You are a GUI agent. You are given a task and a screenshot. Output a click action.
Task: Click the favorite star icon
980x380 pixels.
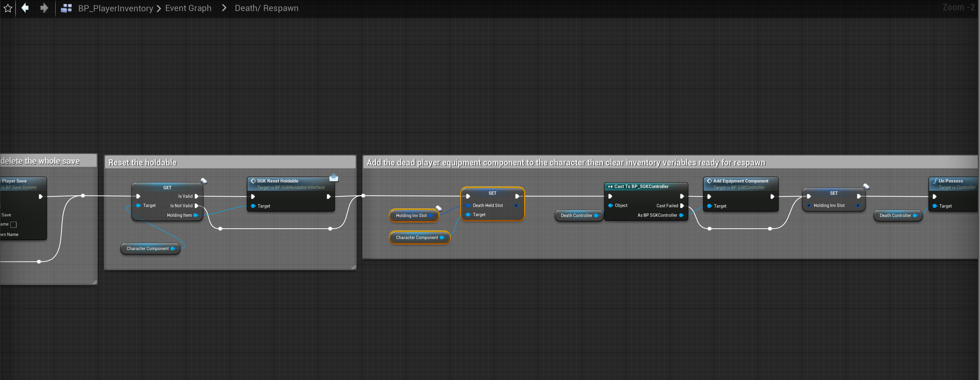coord(8,8)
